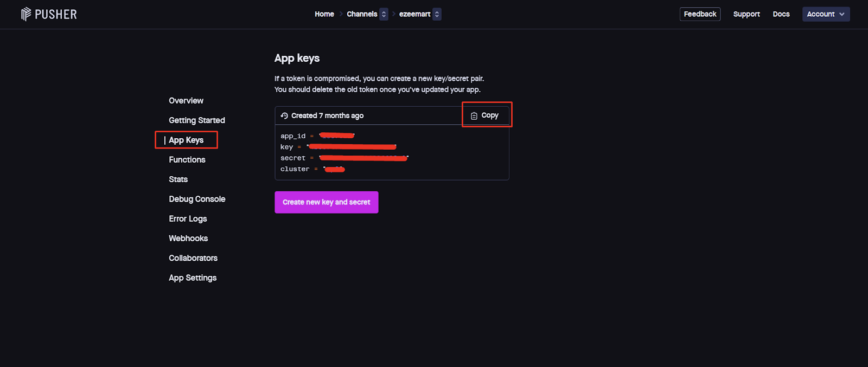Click the history clock icon beside Created

[x=284, y=115]
